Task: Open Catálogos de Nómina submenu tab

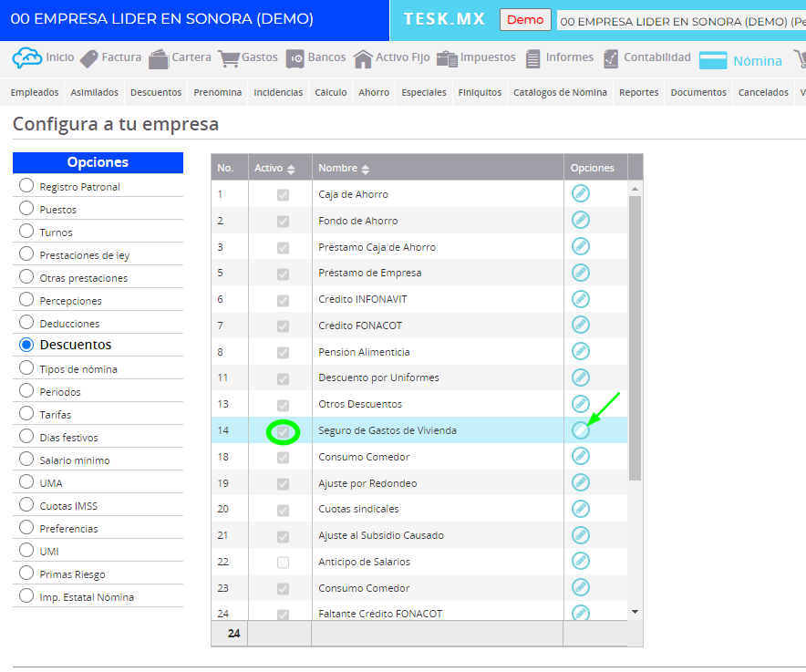Action: pyautogui.click(x=561, y=92)
